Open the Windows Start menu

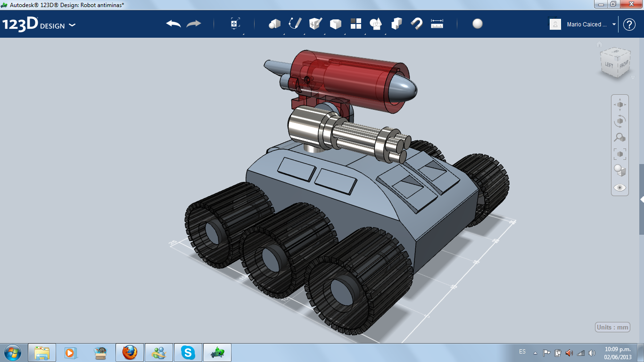[12, 353]
